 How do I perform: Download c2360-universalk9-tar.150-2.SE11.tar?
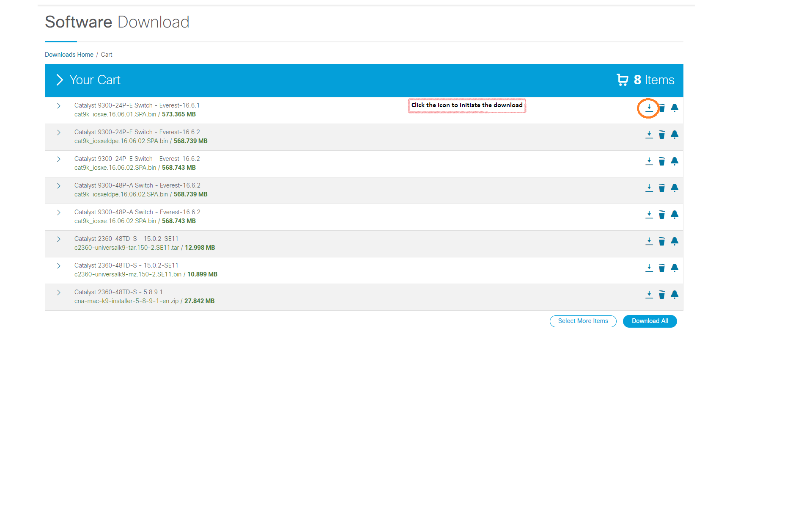(x=649, y=242)
